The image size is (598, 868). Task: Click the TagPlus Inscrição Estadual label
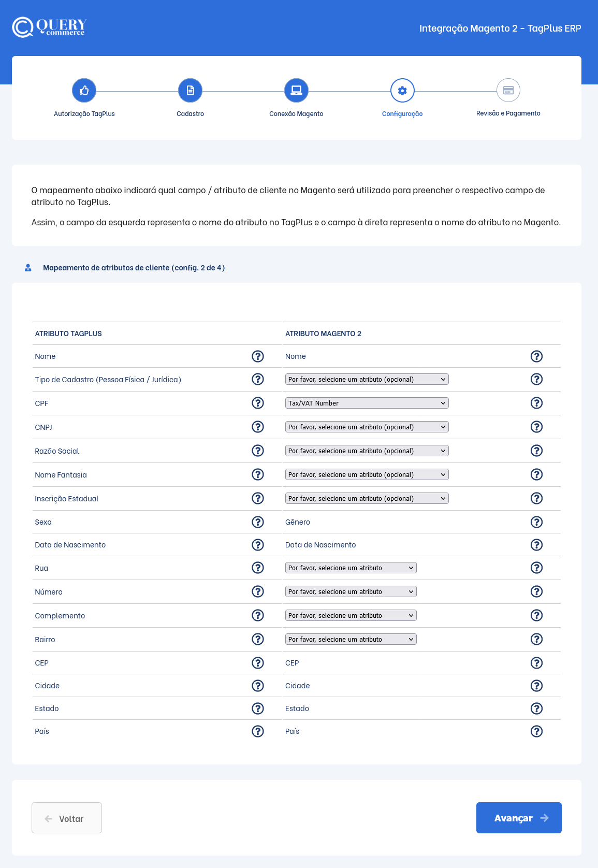coord(67,499)
